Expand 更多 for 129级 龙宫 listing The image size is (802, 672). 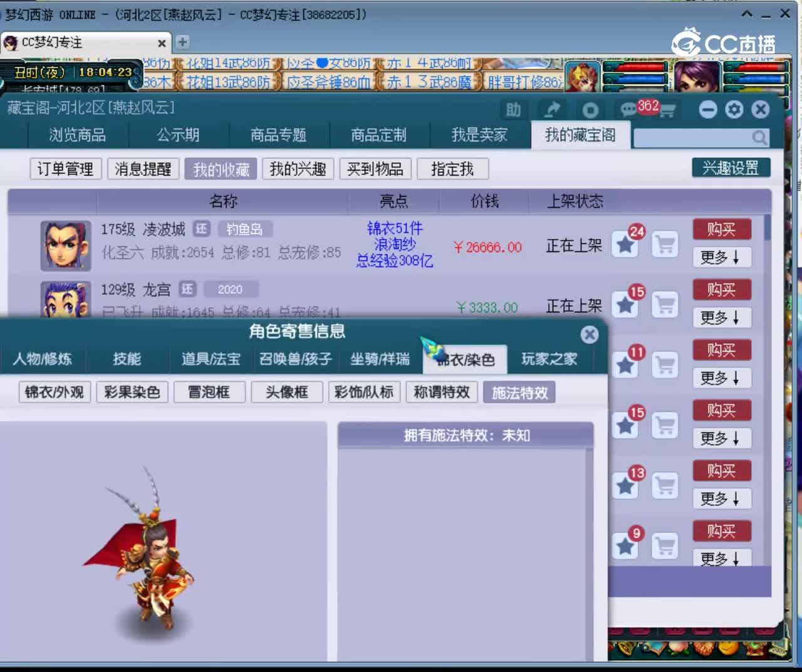pos(721,317)
